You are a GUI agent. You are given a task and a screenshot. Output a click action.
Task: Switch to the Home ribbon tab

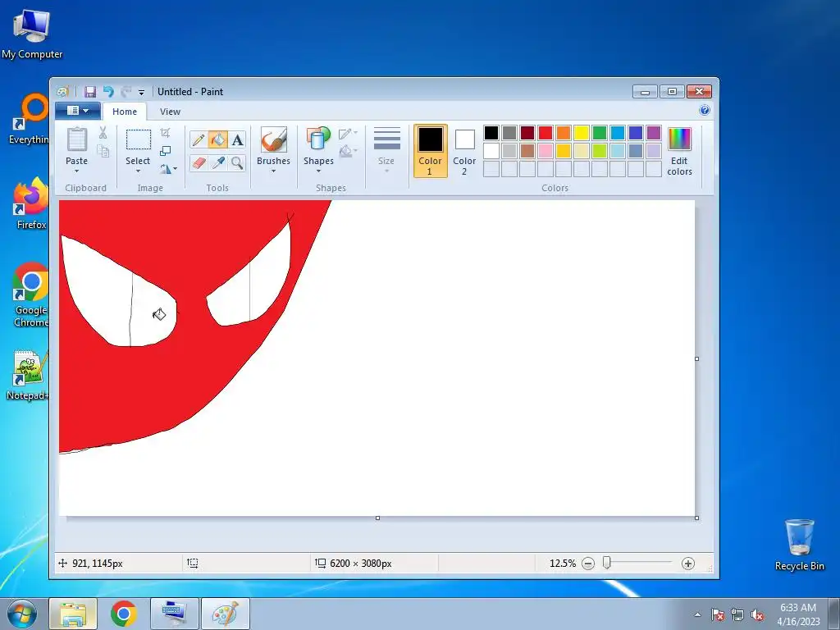tap(125, 112)
